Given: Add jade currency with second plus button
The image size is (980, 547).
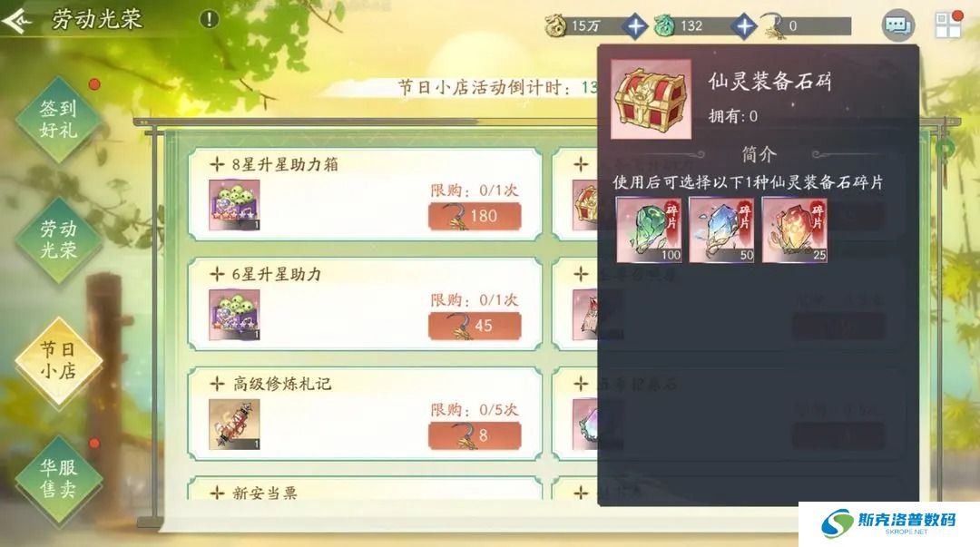Looking at the screenshot, I should pyautogui.click(x=744, y=26).
